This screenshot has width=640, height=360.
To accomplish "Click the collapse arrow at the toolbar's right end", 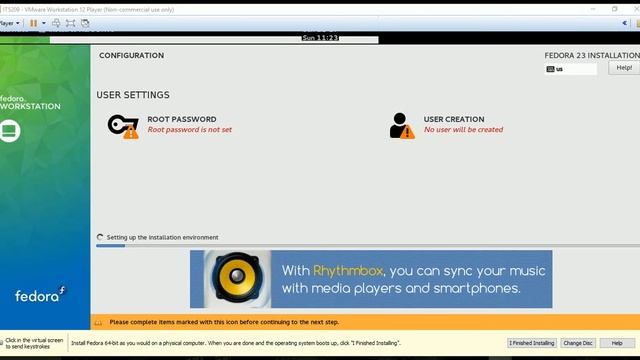I will click(x=624, y=23).
